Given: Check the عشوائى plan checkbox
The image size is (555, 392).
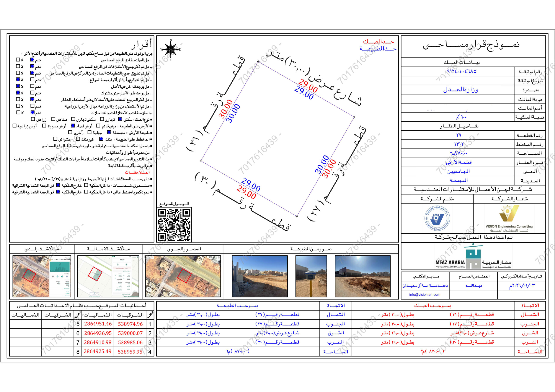Looking at the screenshot, I should [55, 139].
